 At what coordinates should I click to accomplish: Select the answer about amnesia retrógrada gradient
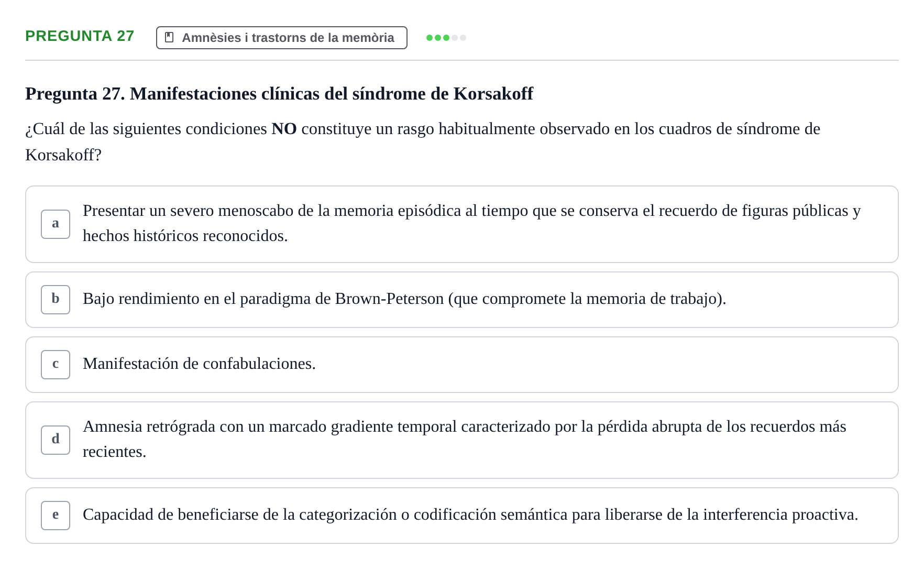pyautogui.click(x=462, y=440)
